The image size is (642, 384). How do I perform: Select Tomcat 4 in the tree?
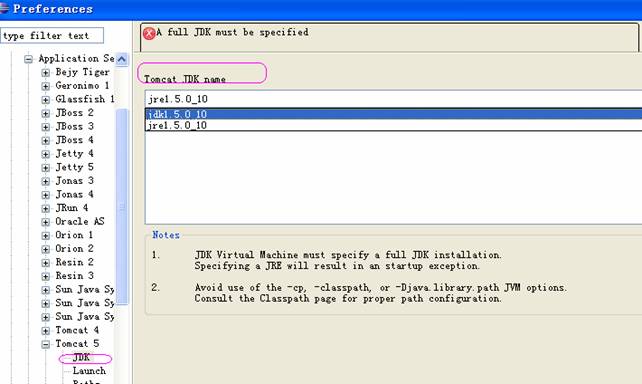pyautogui.click(x=77, y=330)
